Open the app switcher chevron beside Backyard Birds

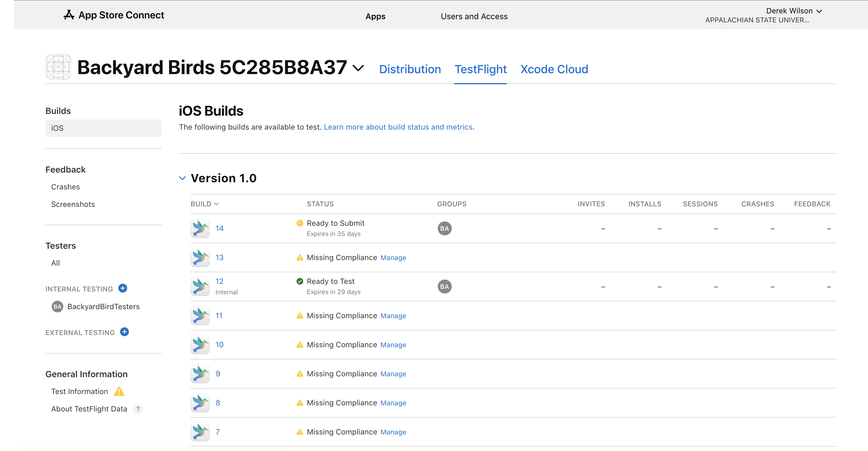pyautogui.click(x=358, y=68)
